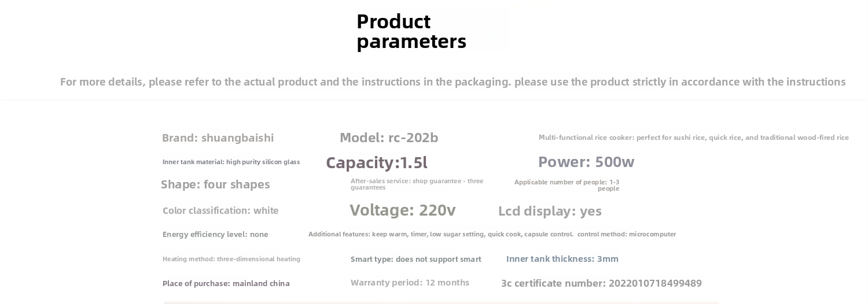Click the Product parameters heading

click(x=411, y=31)
